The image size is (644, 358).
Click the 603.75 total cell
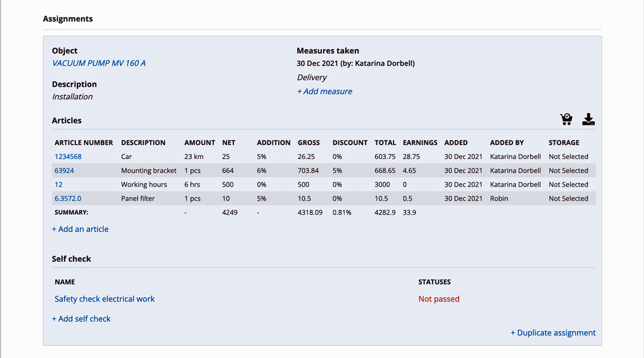click(x=385, y=156)
